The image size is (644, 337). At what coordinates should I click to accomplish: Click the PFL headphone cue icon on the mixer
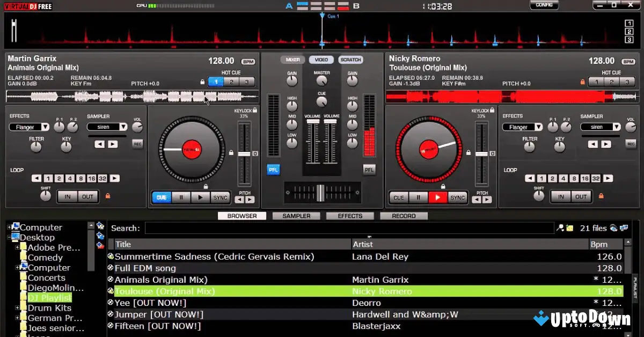pyautogui.click(x=273, y=170)
